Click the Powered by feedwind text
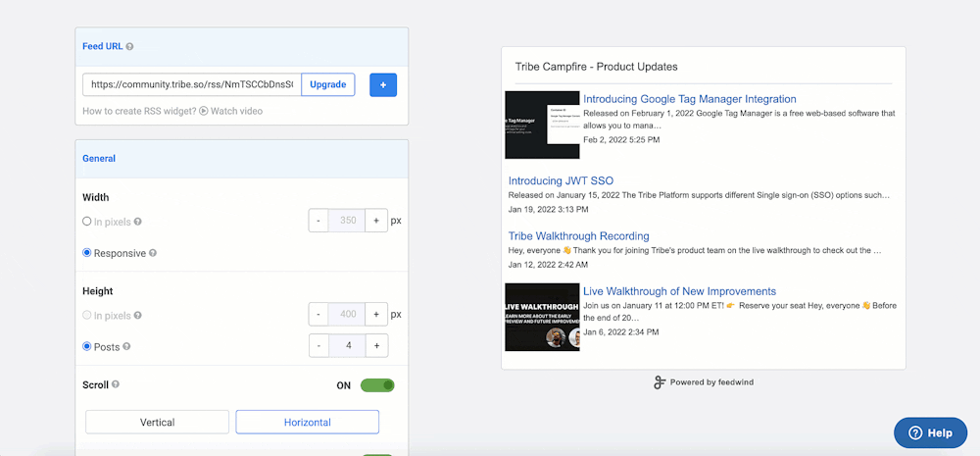The image size is (980, 456). (x=711, y=382)
